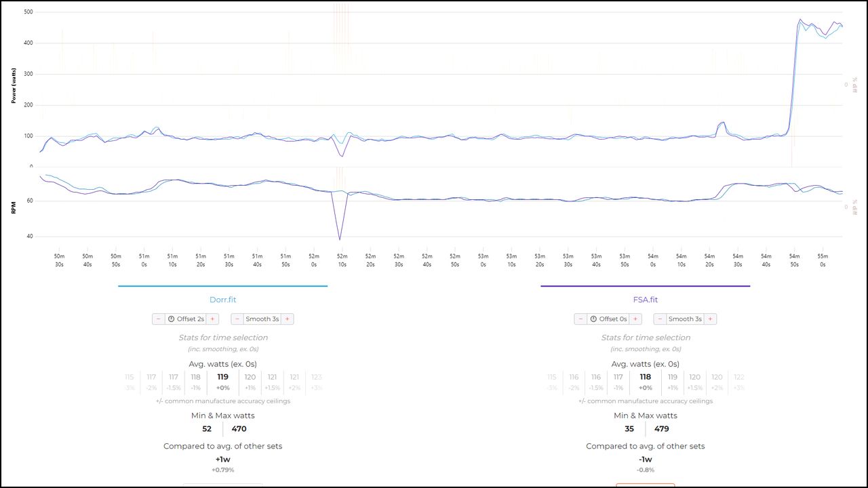This screenshot has height=488, width=868.
Task: Click the 54m 50s time axis label
Action: [x=794, y=260]
